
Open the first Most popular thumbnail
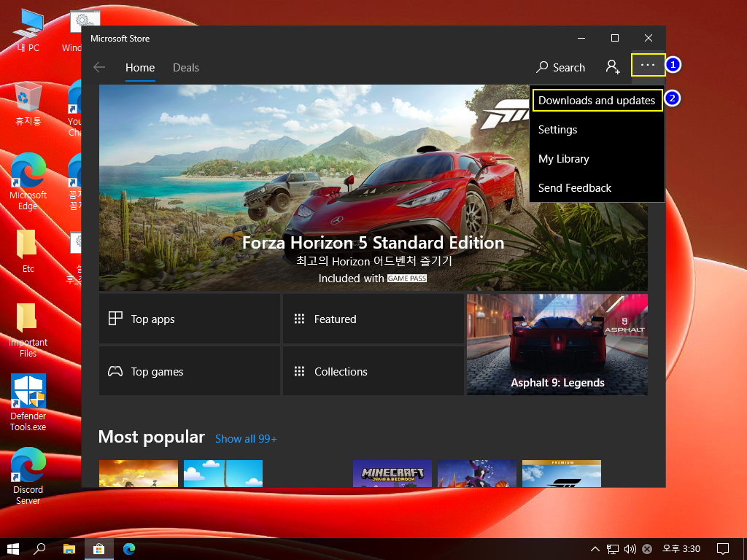[138, 473]
